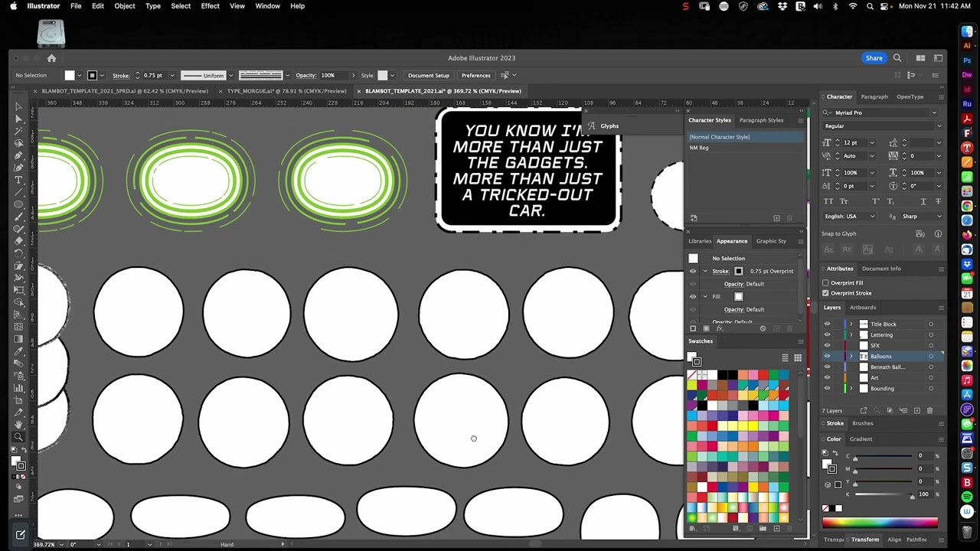The height and width of the screenshot is (551, 980).
Task: Open the Layers panel options menu
Action: point(941,308)
